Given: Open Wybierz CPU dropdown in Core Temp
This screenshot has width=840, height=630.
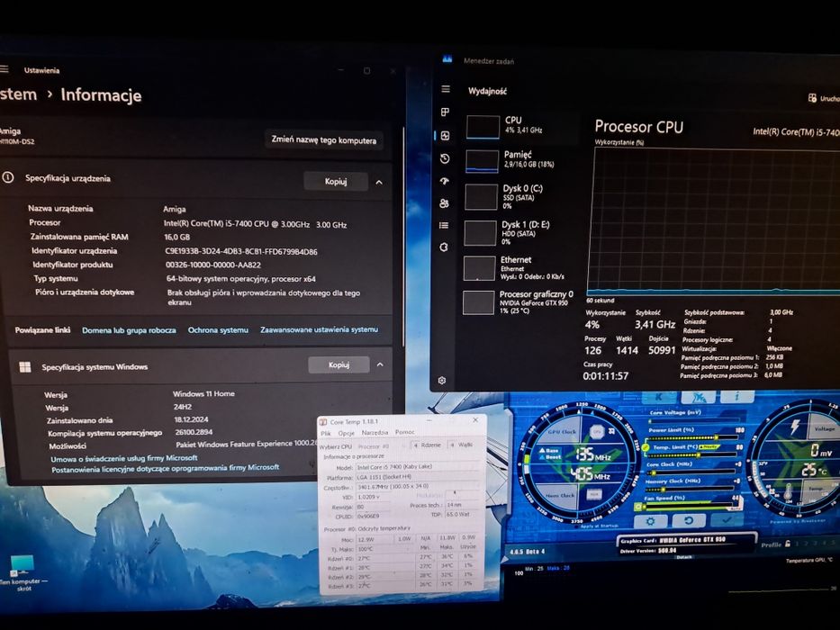Looking at the screenshot, I should click(382, 445).
